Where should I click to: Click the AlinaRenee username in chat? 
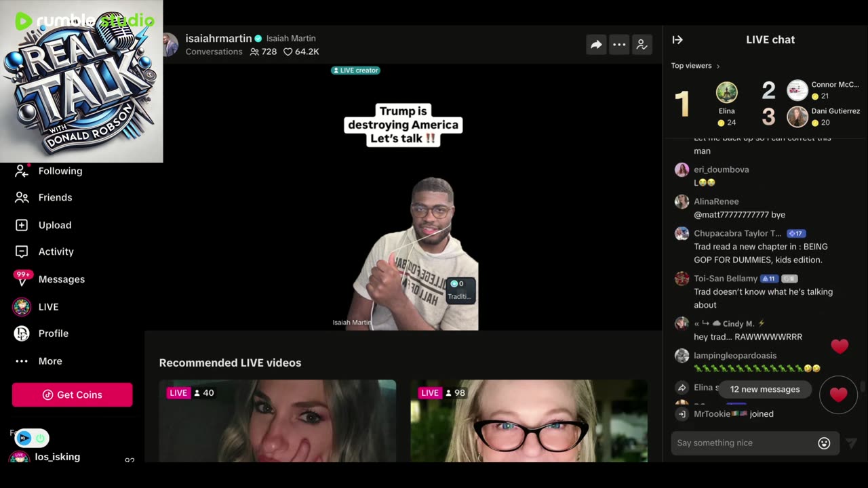pyautogui.click(x=716, y=202)
